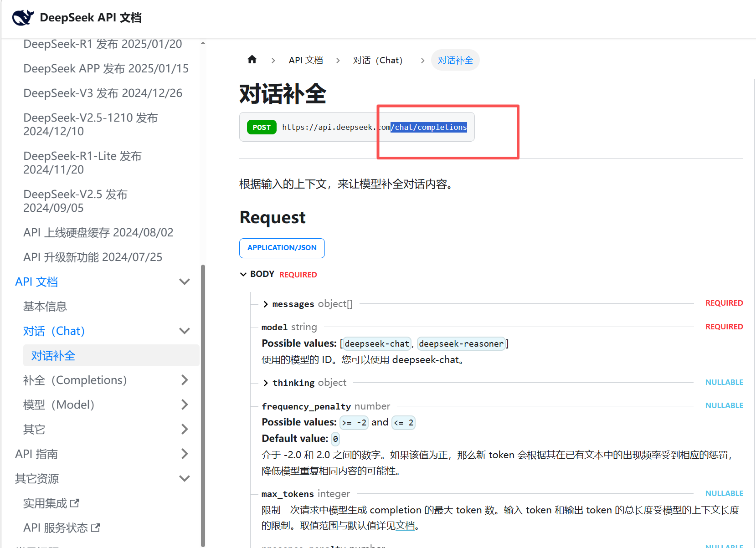756x548 pixels.
Task: Click the DeepSeek whale logo
Action: (23, 17)
